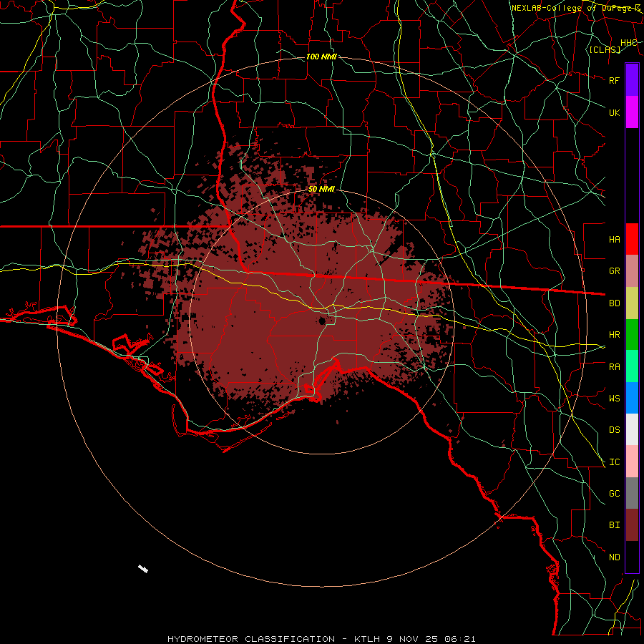Click the WS legend label
Image resolution: width=644 pixels, height=644 pixels.
[x=614, y=399]
